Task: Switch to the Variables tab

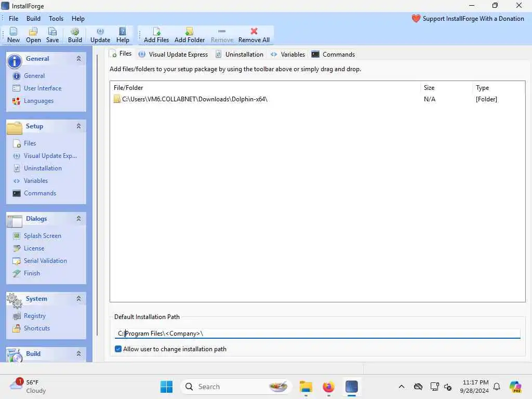Action: [288, 54]
